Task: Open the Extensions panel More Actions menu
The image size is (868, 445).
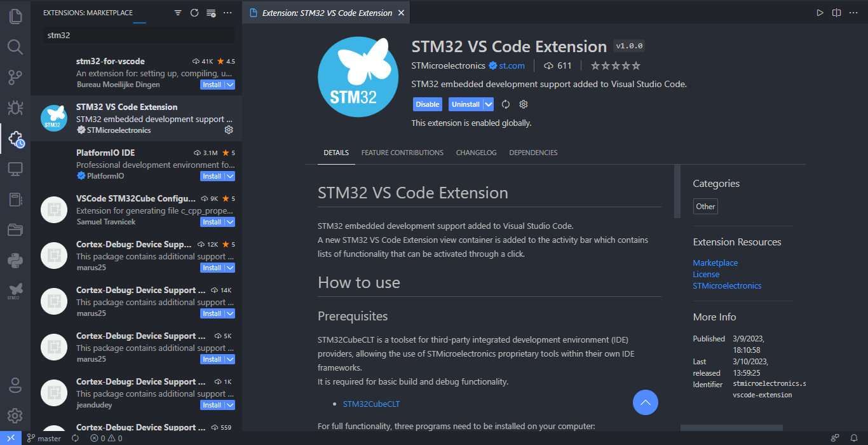Action: pyautogui.click(x=227, y=12)
